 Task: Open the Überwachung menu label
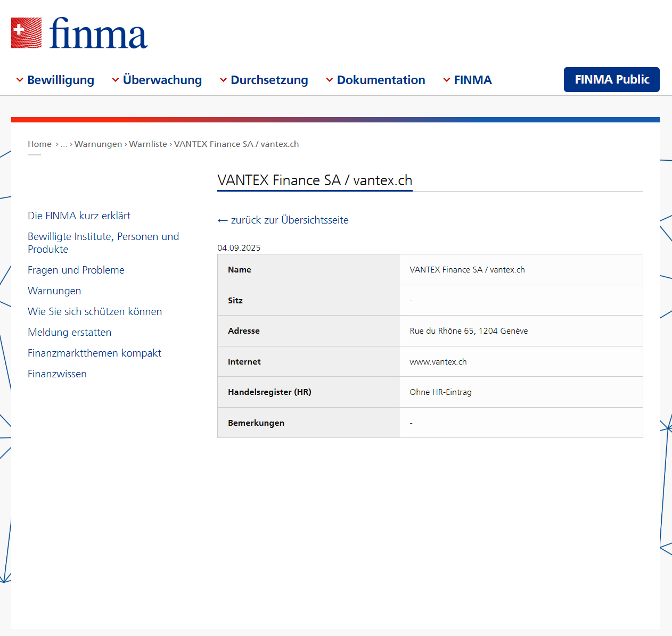(x=162, y=80)
